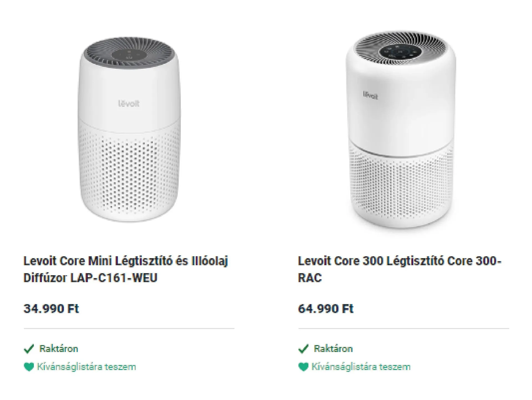Click the 64.990 Ft price
This screenshot has height=400, width=532.
326,309
